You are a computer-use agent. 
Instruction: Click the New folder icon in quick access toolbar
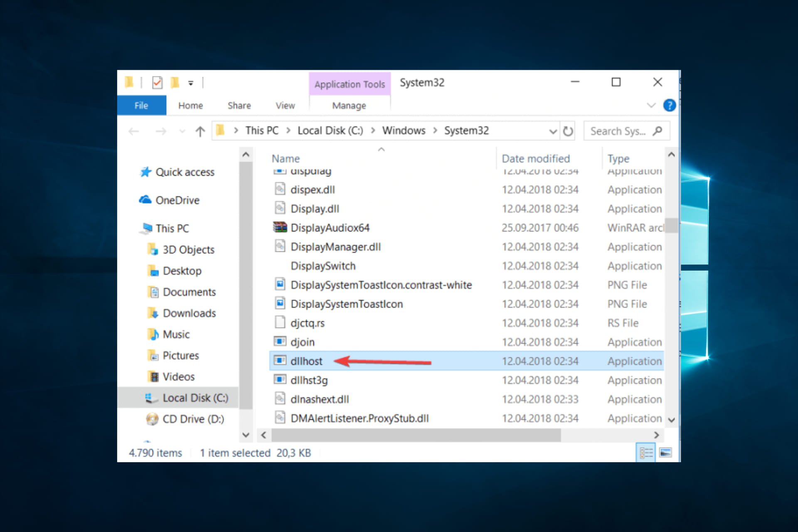[175, 83]
